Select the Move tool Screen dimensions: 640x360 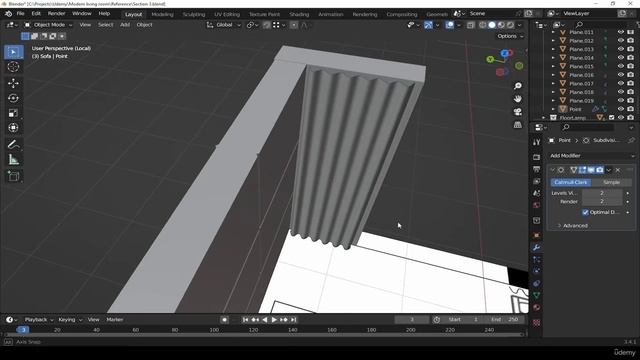[x=13, y=83]
